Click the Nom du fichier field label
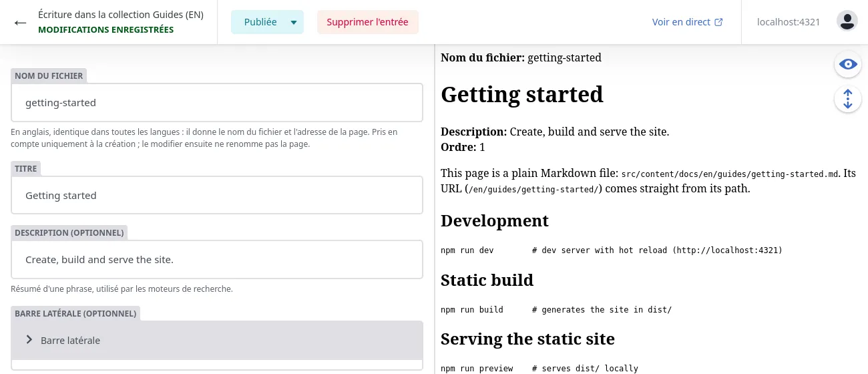Image resolution: width=868 pixels, height=374 pixels. point(49,76)
